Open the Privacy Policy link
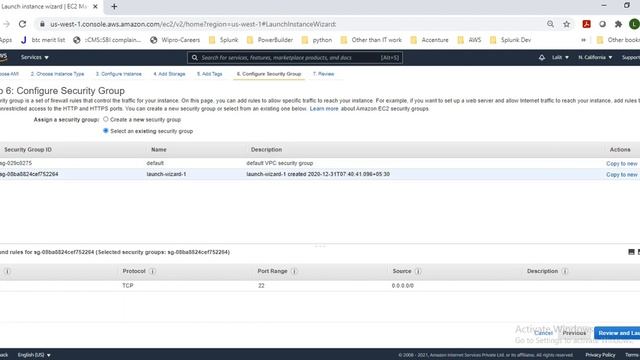 pyautogui.click(x=600, y=355)
